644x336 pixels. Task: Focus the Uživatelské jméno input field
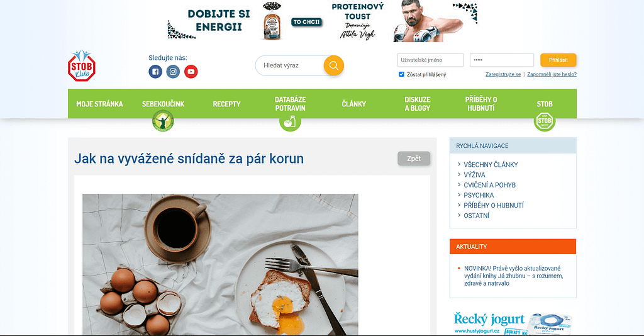click(430, 60)
